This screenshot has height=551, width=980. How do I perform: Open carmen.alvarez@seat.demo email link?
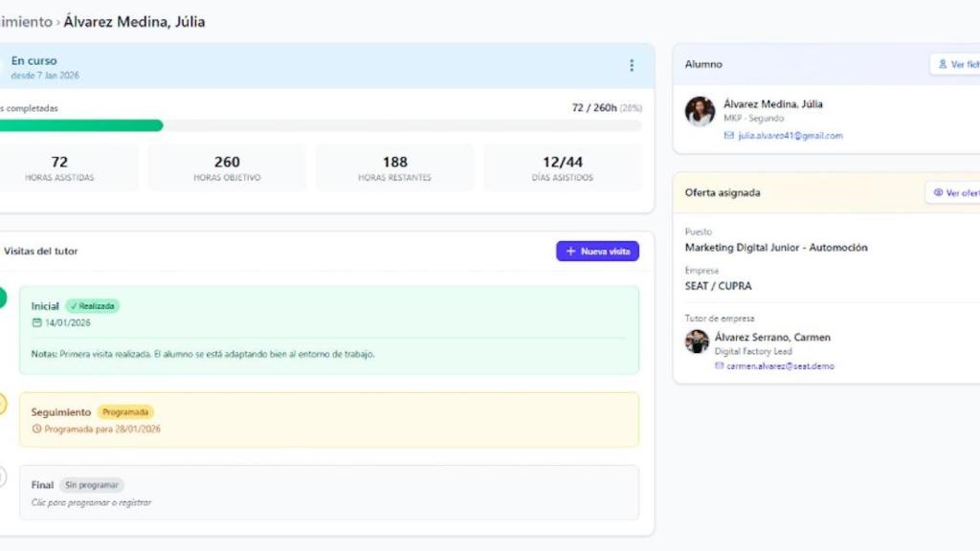point(779,365)
